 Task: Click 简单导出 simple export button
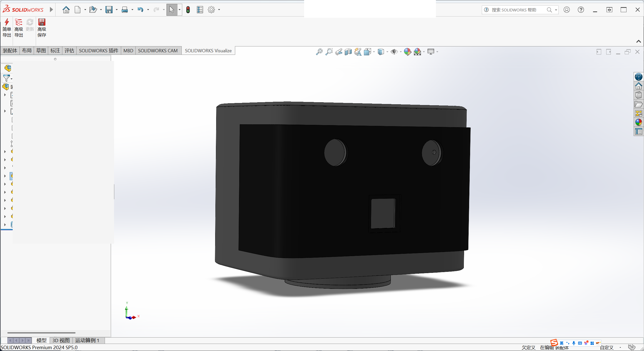pyautogui.click(x=7, y=28)
